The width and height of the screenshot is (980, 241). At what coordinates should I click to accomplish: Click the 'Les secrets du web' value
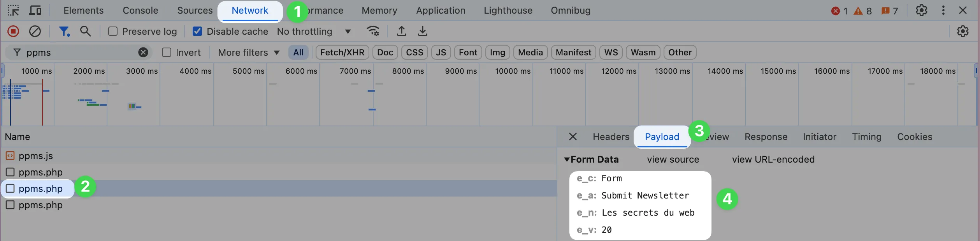[648, 213]
